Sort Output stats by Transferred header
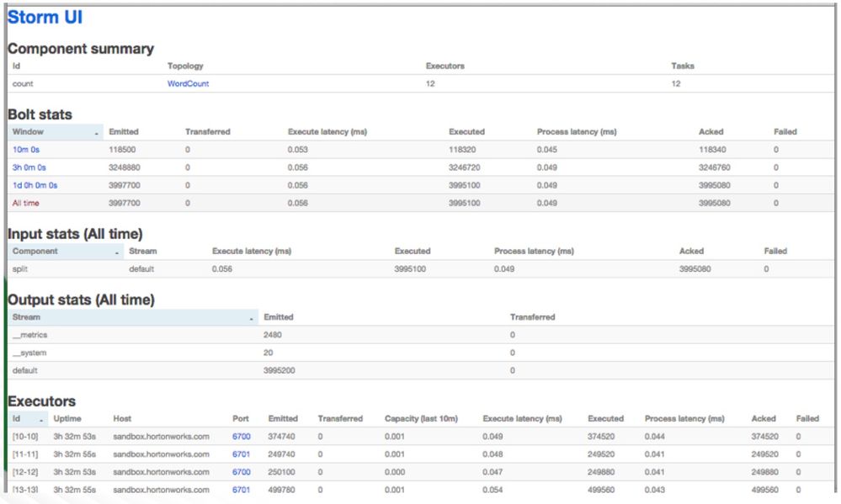 [532, 317]
